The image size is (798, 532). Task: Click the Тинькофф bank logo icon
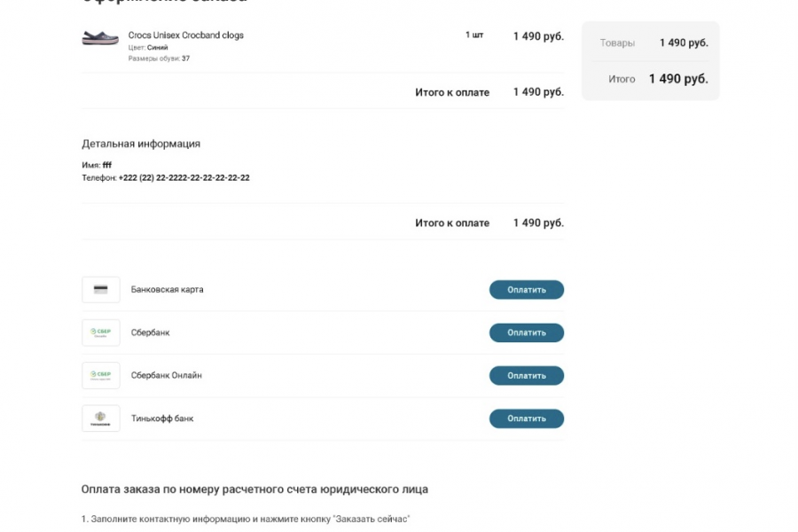100,418
